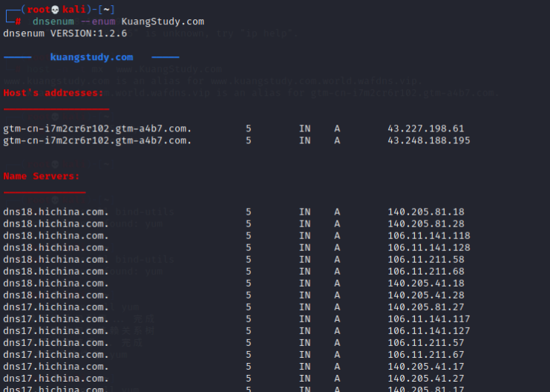This screenshot has width=550, height=392.
Task: Click 'dnsenum VERSION:1.2.6' line
Action: [65, 33]
